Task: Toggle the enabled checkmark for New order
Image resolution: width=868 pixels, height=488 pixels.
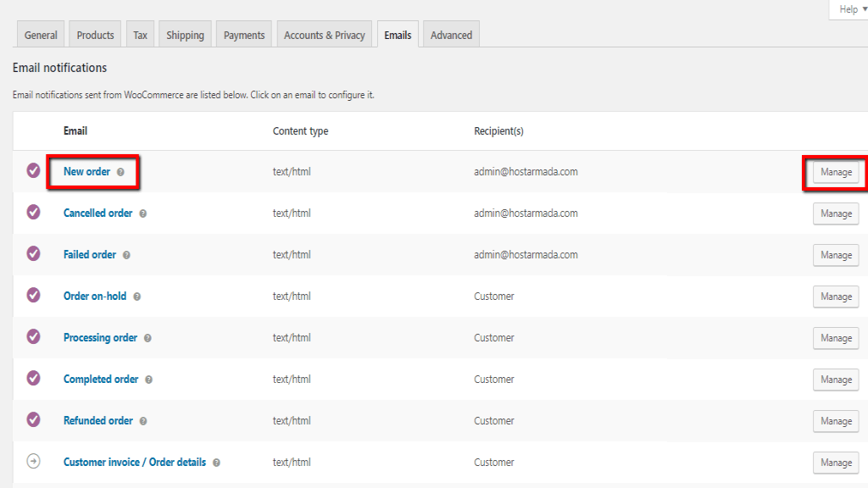Action: (33, 171)
